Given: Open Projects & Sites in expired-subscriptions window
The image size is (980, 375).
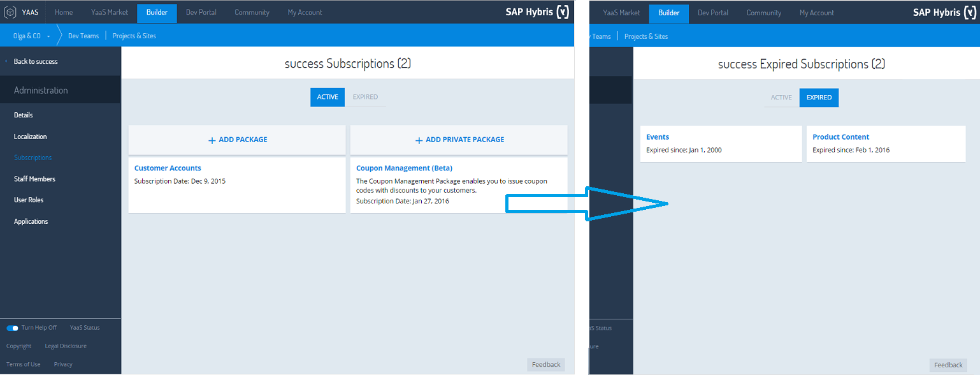Looking at the screenshot, I should tap(646, 36).
